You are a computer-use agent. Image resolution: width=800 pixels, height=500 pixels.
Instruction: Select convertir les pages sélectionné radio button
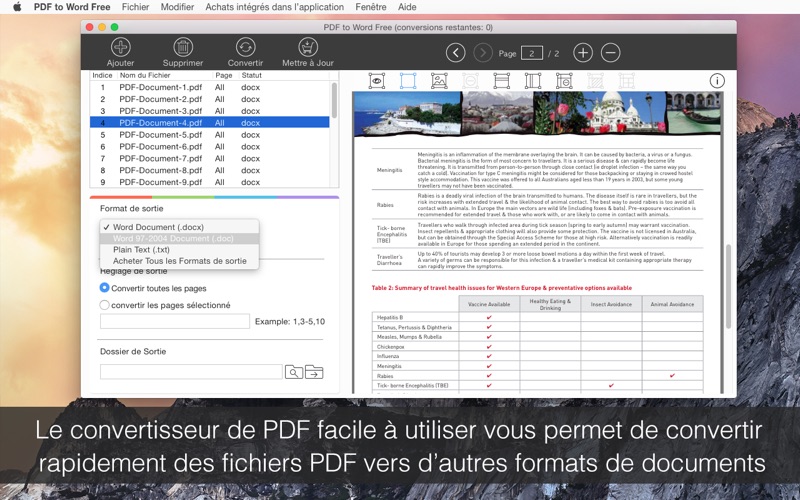tap(104, 305)
